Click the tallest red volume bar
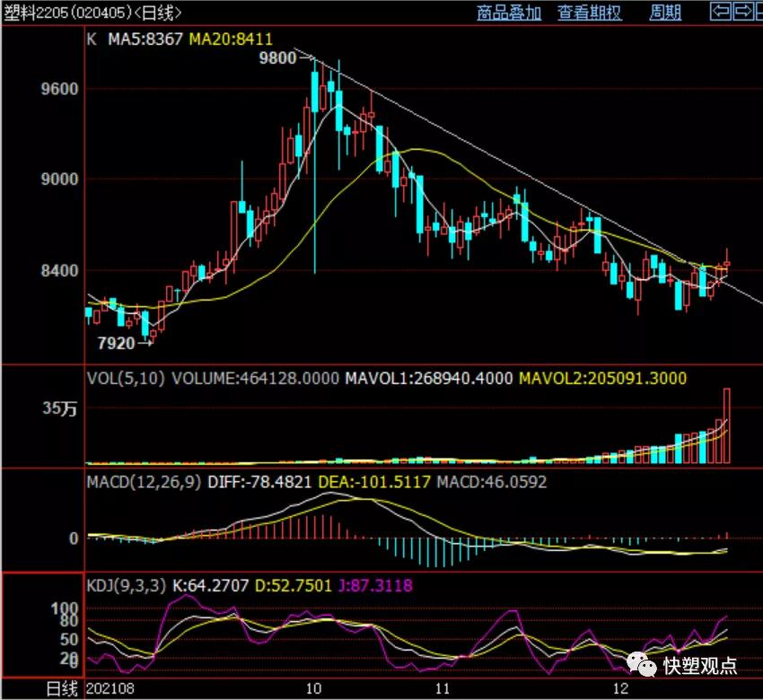The width and height of the screenshot is (763, 700). pos(727,425)
